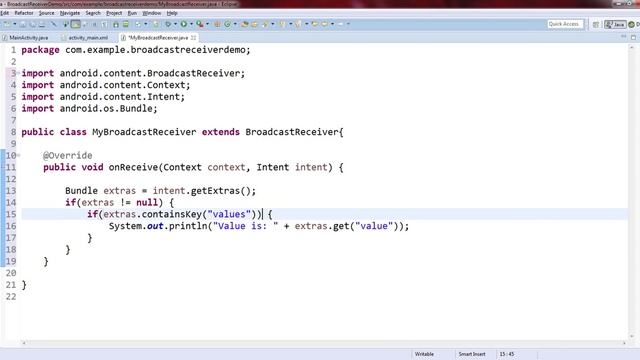The width and height of the screenshot is (640, 360).
Task: Click the 15 : 45 cursor position status
Action: [507, 354]
